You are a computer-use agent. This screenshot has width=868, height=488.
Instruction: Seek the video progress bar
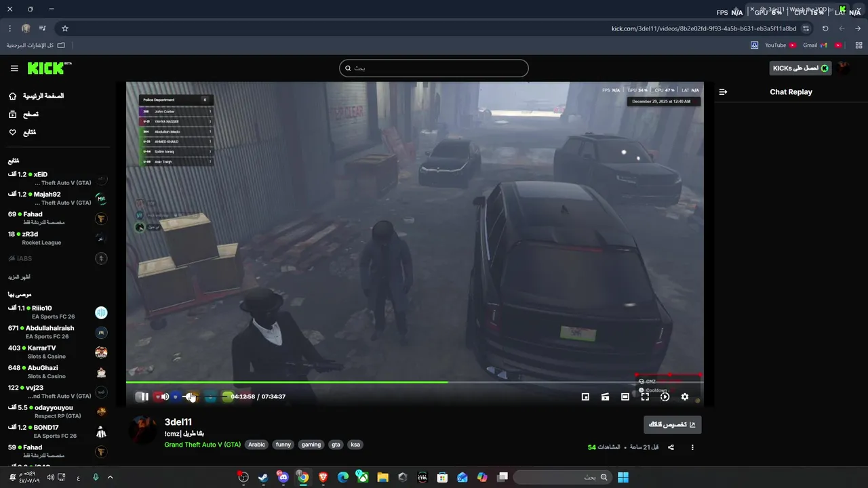(x=414, y=382)
